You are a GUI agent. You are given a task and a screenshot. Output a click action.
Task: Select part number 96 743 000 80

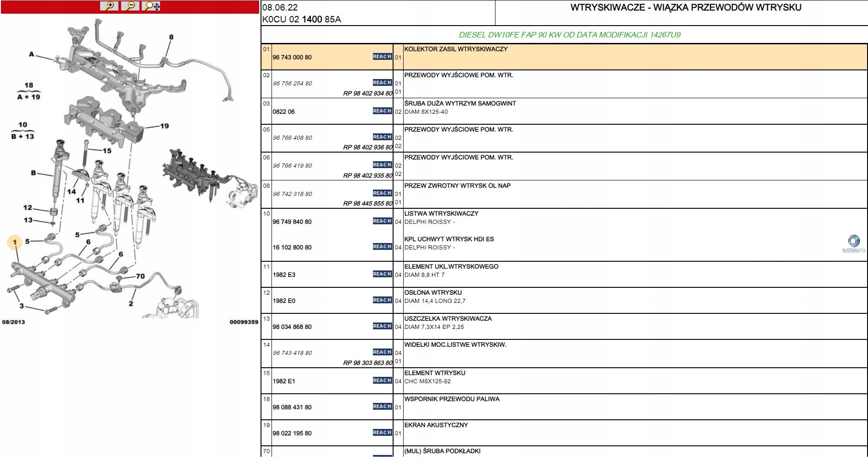point(292,58)
